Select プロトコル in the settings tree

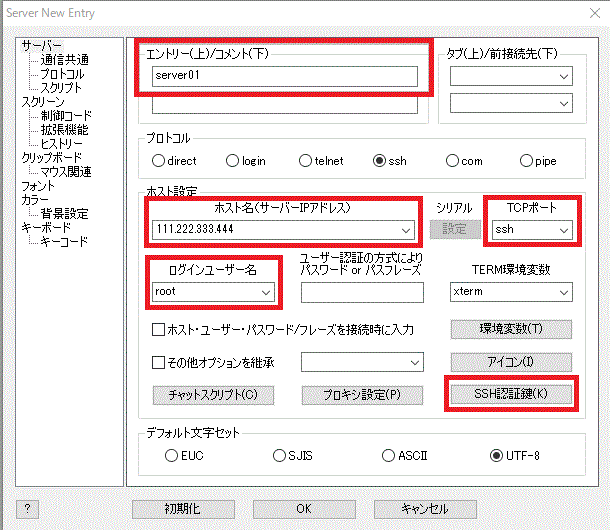tap(62, 74)
